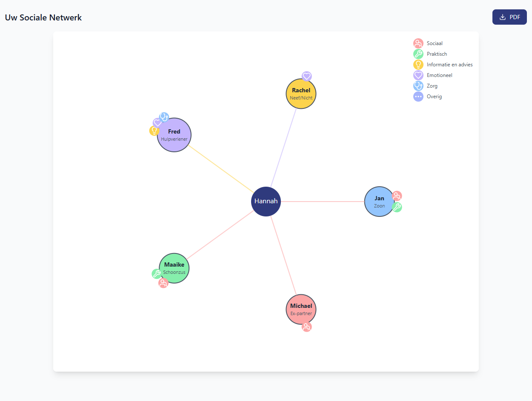Image resolution: width=532 pixels, height=401 pixels.
Task: Select the central Hannah node
Action: (x=266, y=202)
